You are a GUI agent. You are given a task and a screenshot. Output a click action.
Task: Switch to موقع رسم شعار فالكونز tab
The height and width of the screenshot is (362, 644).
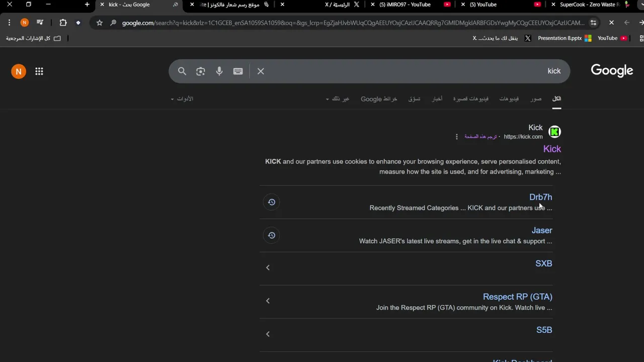[229, 5]
